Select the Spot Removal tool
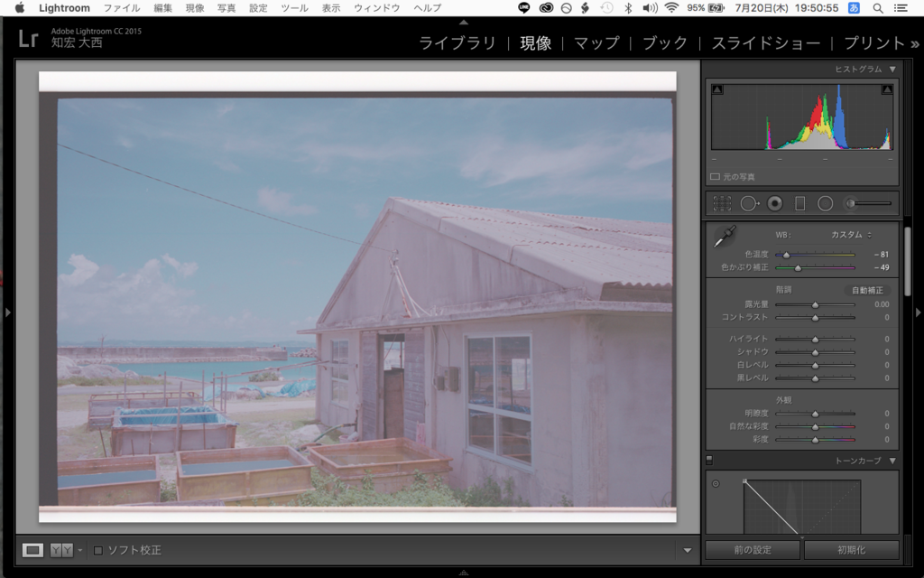The image size is (924, 578). click(x=749, y=203)
